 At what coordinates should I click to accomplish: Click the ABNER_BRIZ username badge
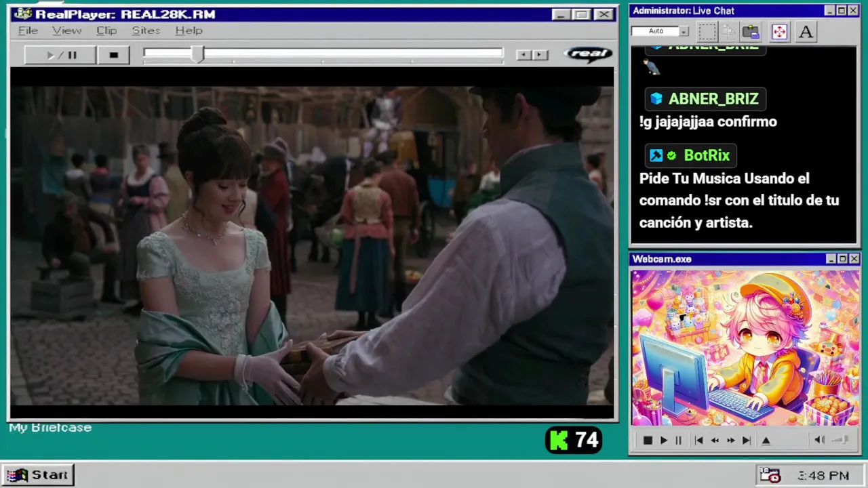point(705,99)
